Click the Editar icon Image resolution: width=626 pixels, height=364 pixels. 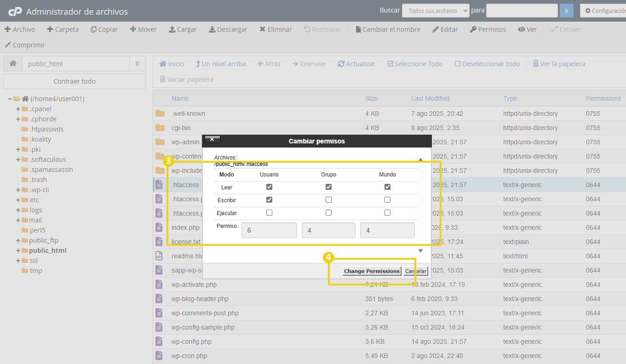point(445,29)
